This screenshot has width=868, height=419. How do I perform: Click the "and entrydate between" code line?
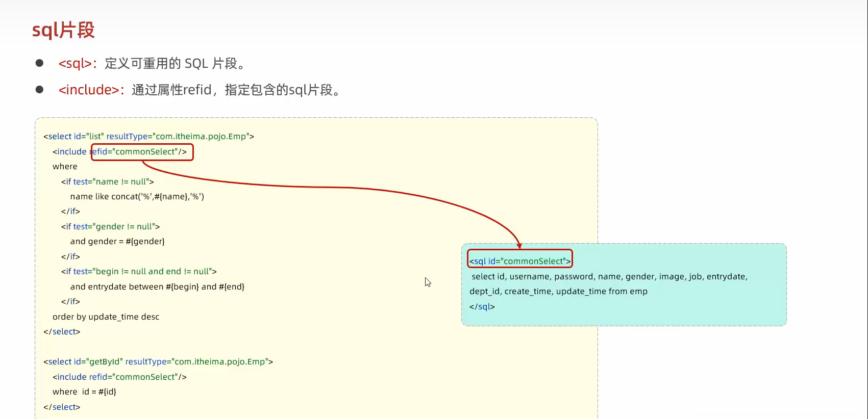point(157,287)
